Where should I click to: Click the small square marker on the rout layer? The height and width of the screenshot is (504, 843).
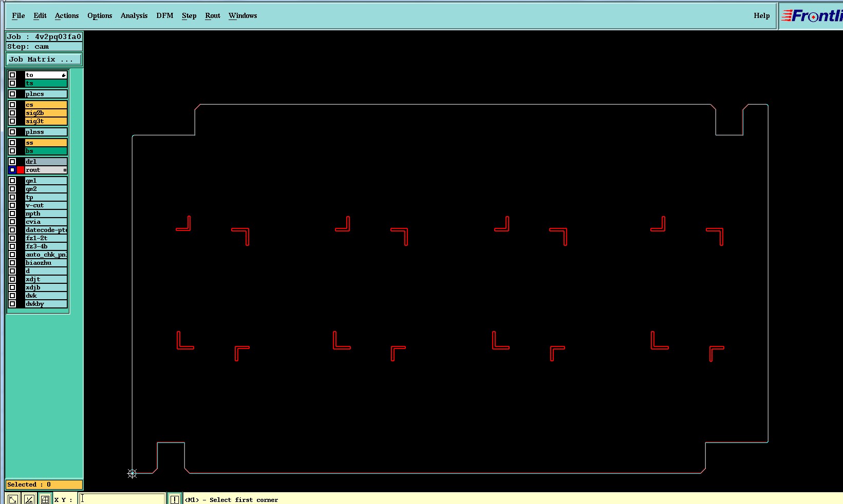(x=65, y=170)
